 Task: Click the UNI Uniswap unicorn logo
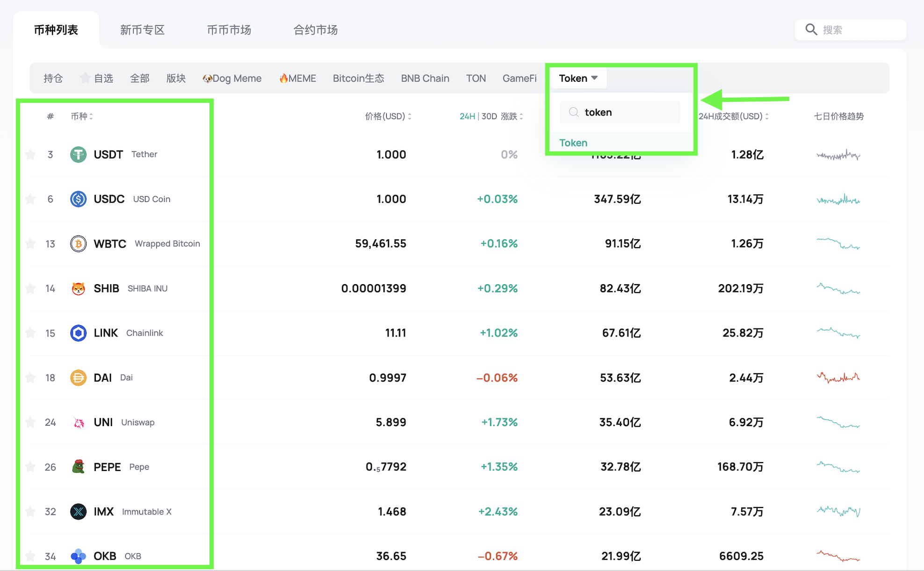(78, 422)
